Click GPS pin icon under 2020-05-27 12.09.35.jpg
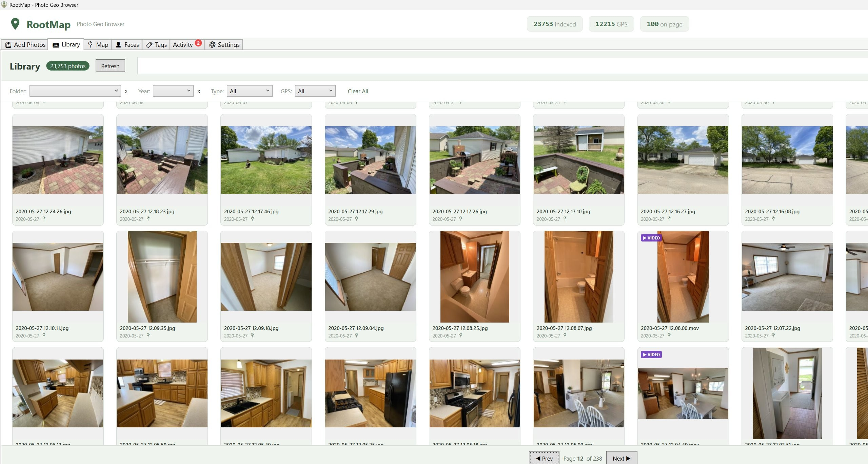 click(148, 335)
